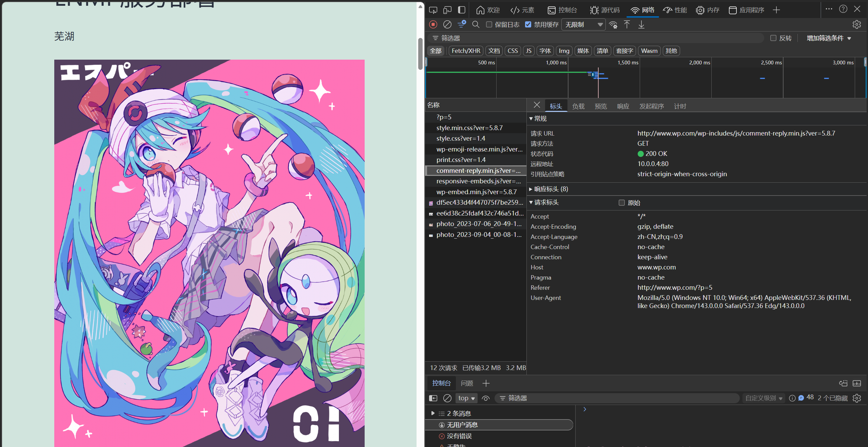This screenshot has width=868, height=447.
Task: Click the export HAR download arrow
Action: 641,24
